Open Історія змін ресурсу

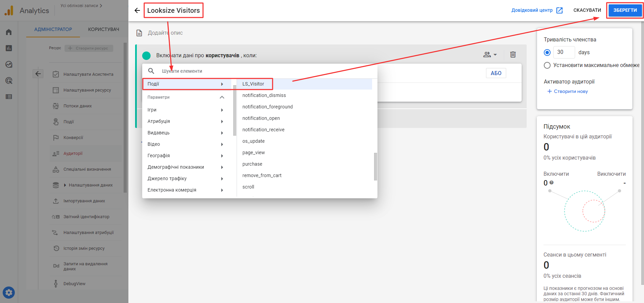coord(84,248)
